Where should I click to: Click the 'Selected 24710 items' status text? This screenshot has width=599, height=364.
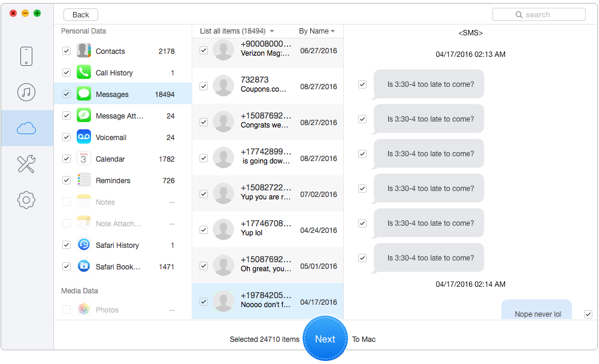[264, 339]
